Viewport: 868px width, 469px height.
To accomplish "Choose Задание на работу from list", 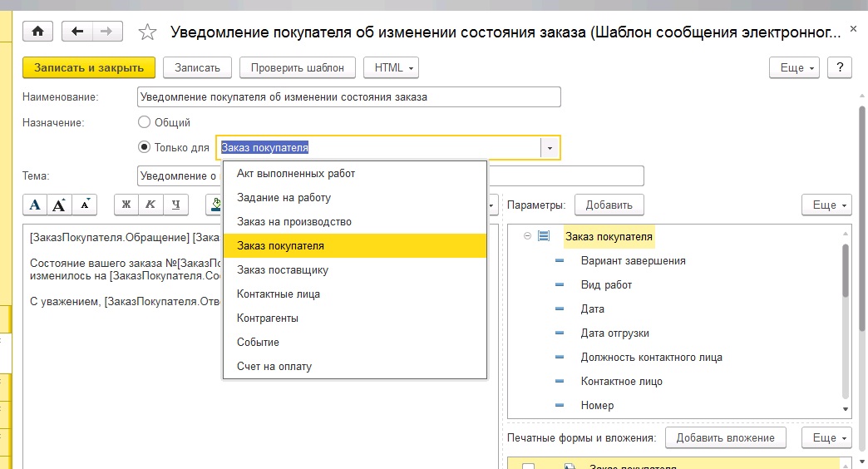I will 355,198.
